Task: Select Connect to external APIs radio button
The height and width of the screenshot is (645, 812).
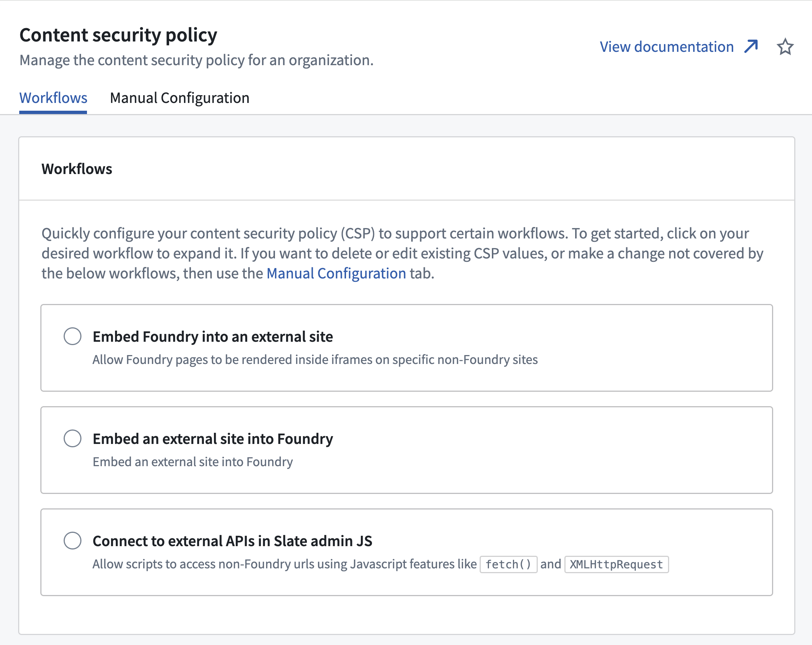Action: coord(72,540)
